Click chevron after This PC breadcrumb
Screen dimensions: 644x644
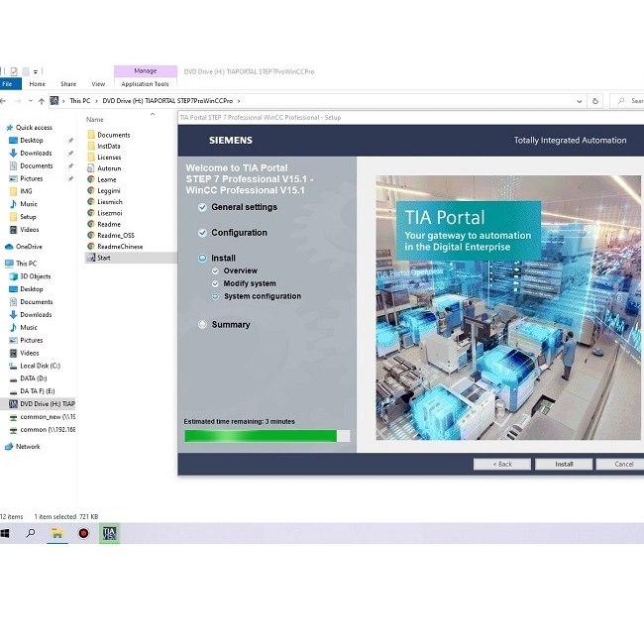[96, 101]
